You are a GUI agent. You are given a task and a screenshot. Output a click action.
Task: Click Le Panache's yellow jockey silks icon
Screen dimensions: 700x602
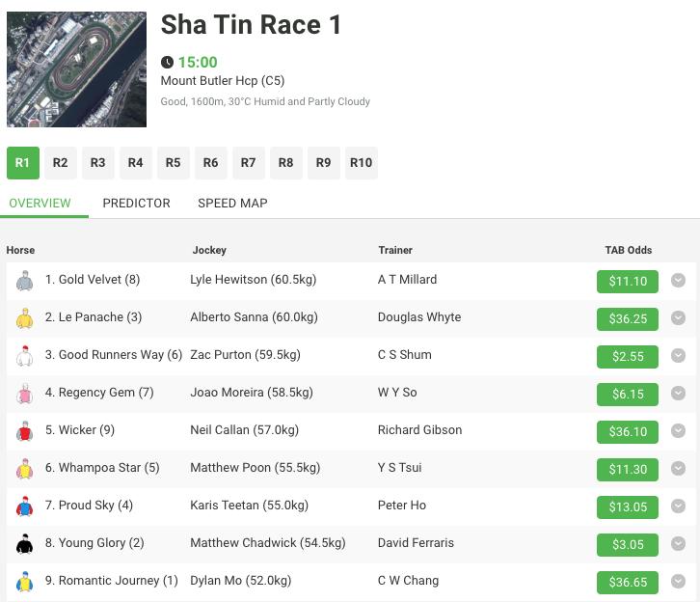24,318
